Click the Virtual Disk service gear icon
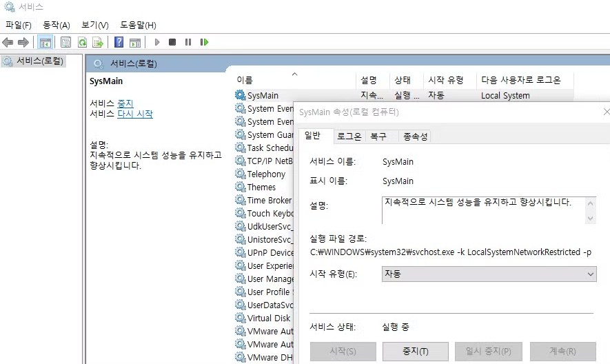The width and height of the screenshot is (610, 364). [x=241, y=318]
